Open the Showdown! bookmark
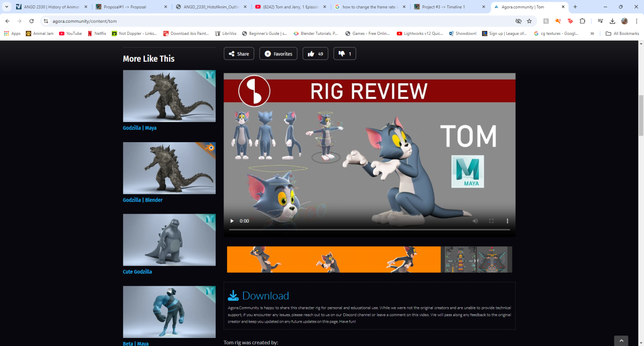This screenshot has height=346, width=644. coord(462,34)
